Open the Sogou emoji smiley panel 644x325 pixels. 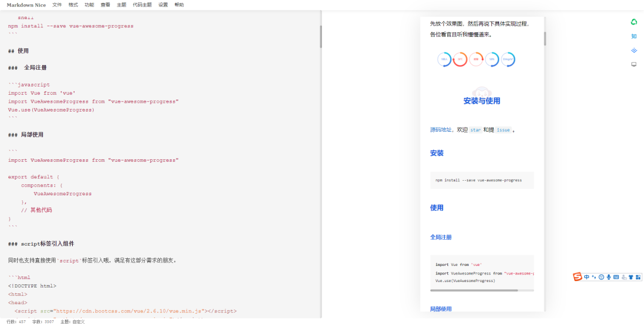coord(601,277)
